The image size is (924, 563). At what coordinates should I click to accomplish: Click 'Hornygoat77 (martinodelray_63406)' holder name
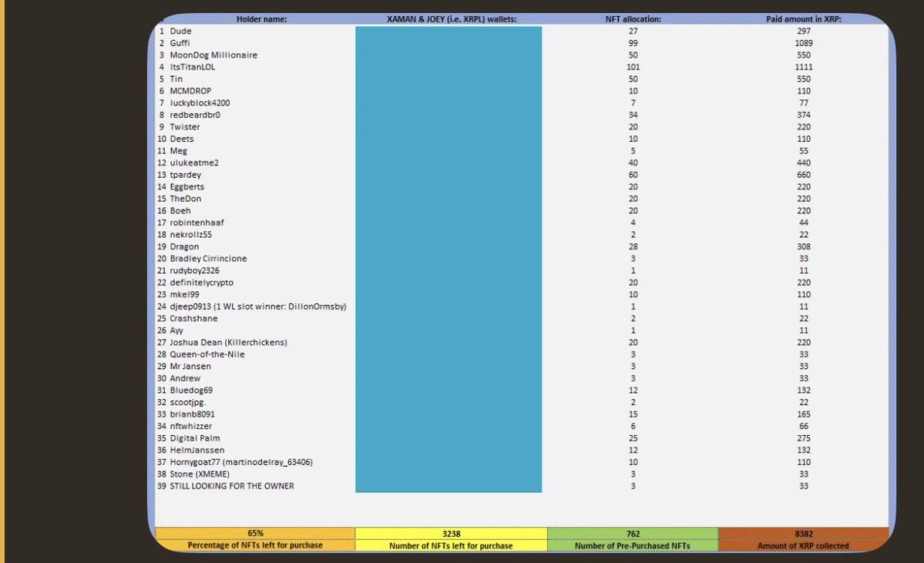click(241, 462)
